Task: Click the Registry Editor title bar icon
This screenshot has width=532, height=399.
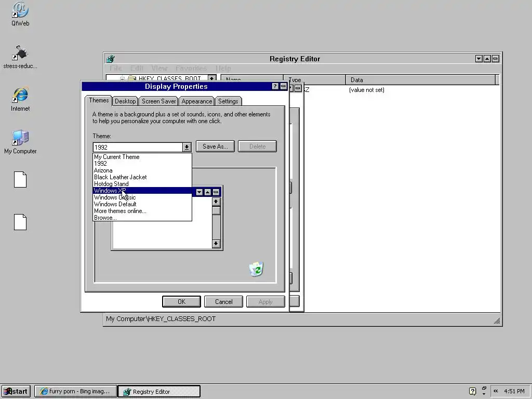Action: (x=110, y=59)
